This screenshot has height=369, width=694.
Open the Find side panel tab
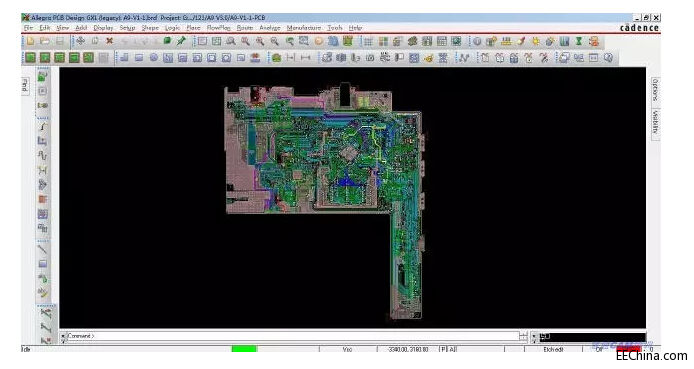(x=25, y=85)
